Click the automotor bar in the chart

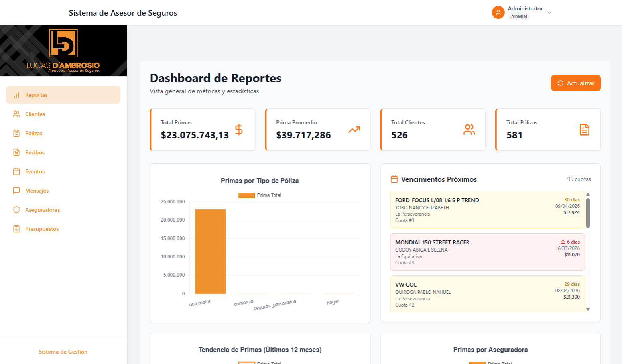pyautogui.click(x=210, y=251)
